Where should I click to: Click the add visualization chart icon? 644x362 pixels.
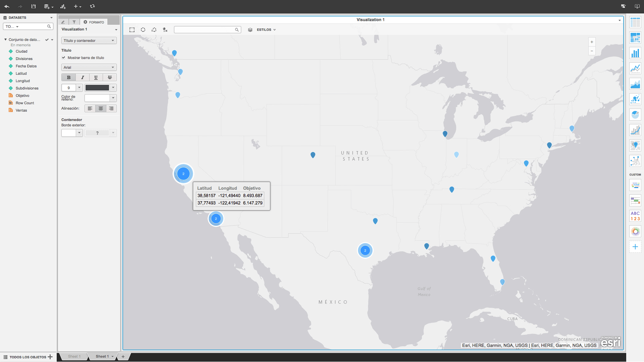click(63, 6)
